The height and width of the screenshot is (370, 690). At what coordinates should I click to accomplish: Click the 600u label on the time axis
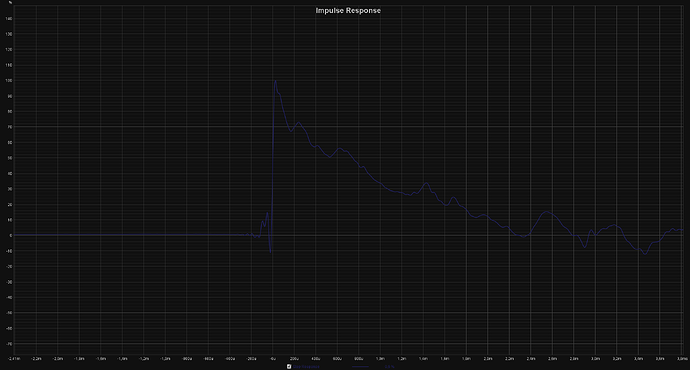[x=338, y=359]
